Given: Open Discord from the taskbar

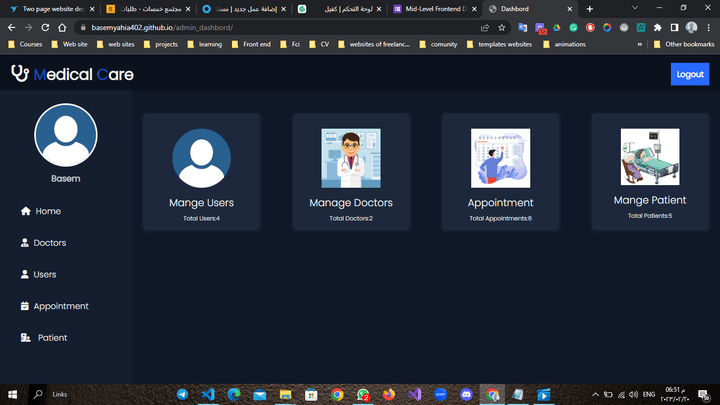Looking at the screenshot, I should [466, 394].
